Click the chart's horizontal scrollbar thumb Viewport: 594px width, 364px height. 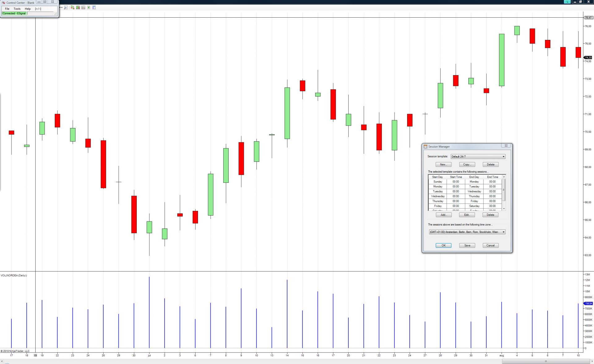point(546,361)
